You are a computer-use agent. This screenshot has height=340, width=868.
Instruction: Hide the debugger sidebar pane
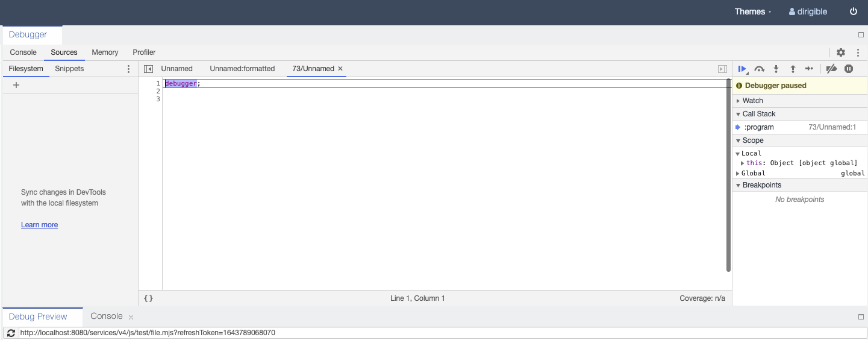[x=722, y=69]
